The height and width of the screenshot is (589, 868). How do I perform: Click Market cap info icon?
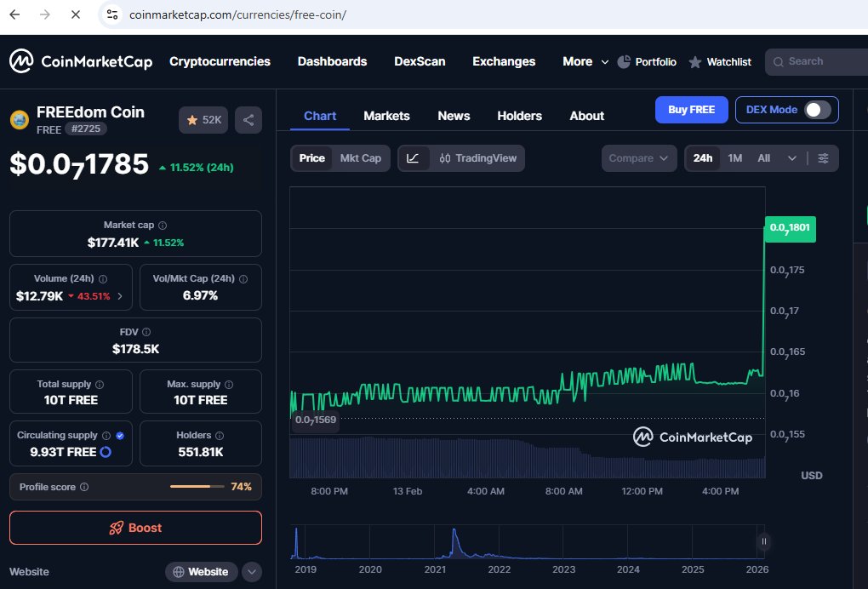[163, 226]
